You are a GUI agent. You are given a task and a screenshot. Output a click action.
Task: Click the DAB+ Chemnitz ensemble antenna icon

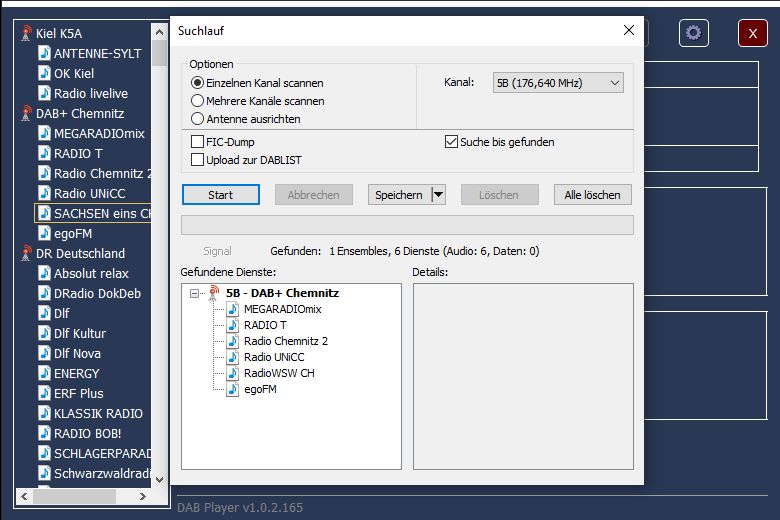click(26, 113)
